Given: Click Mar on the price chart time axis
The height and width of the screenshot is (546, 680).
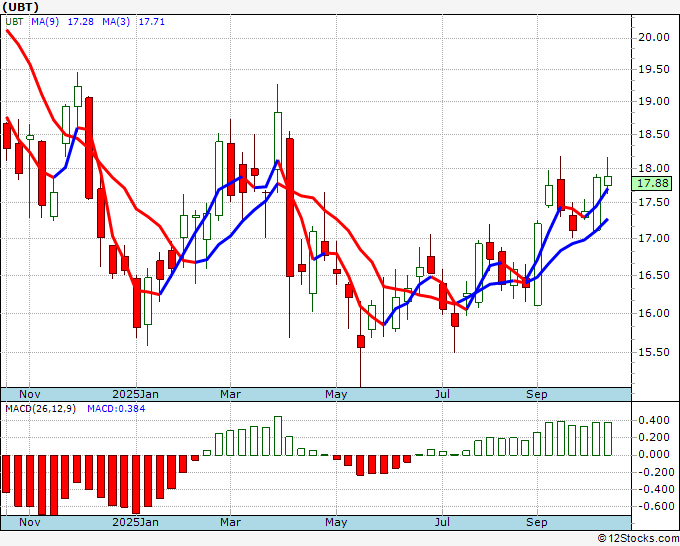Looking at the screenshot, I should click(x=230, y=394).
